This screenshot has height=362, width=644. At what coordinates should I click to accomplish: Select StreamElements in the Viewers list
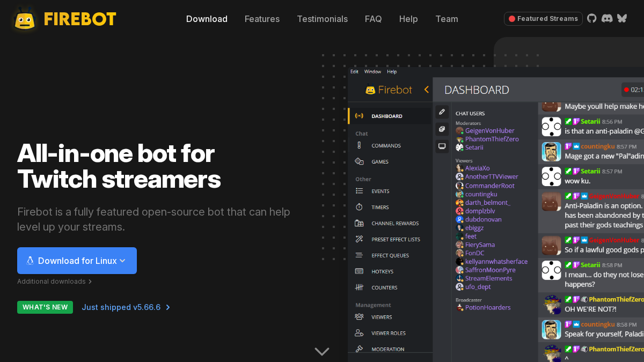(x=488, y=278)
